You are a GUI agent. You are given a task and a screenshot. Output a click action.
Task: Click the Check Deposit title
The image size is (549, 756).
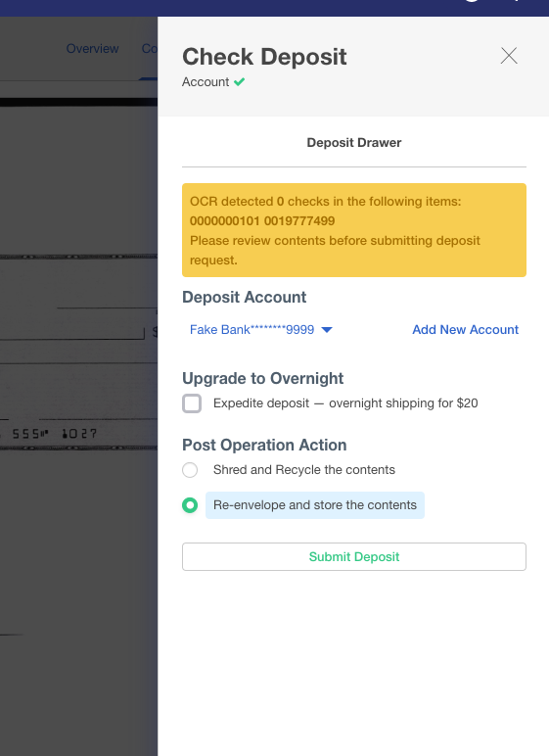(264, 57)
